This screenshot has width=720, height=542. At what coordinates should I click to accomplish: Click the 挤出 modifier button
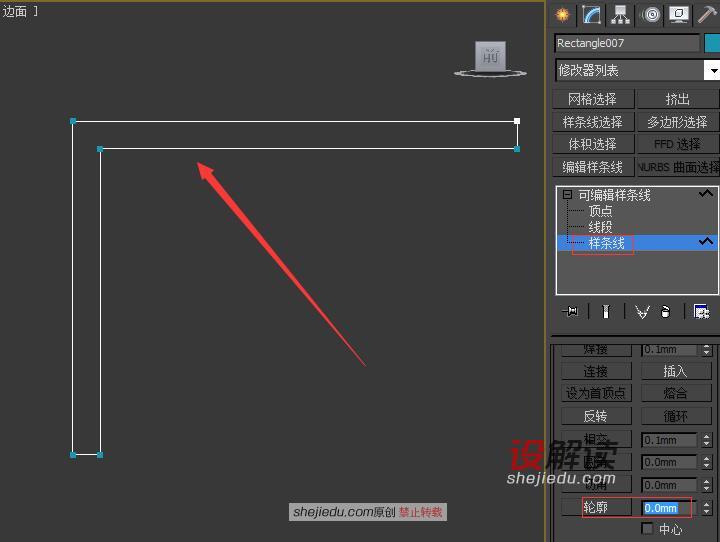click(677, 99)
